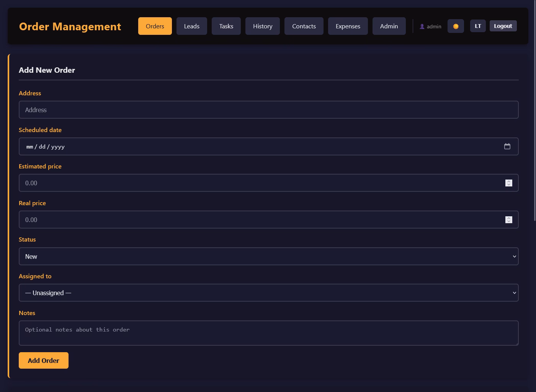Click the Order Management title
This screenshot has height=392, width=536.
point(70,26)
